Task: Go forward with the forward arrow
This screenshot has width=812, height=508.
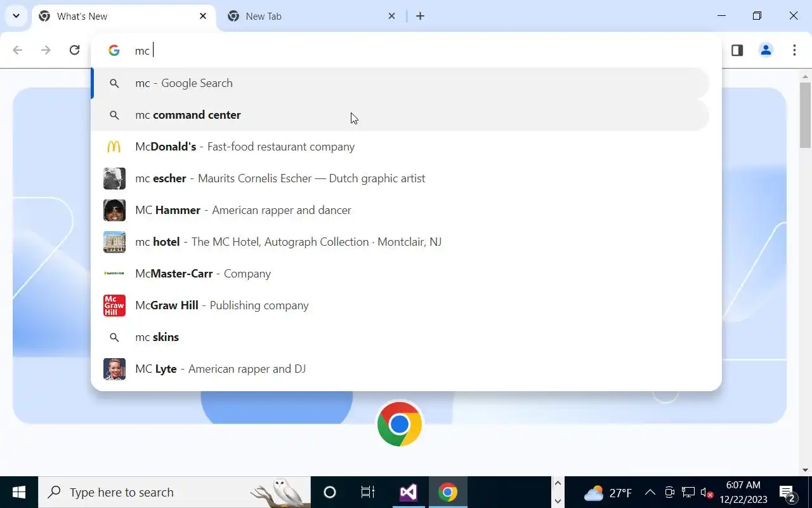Action: pos(46,50)
